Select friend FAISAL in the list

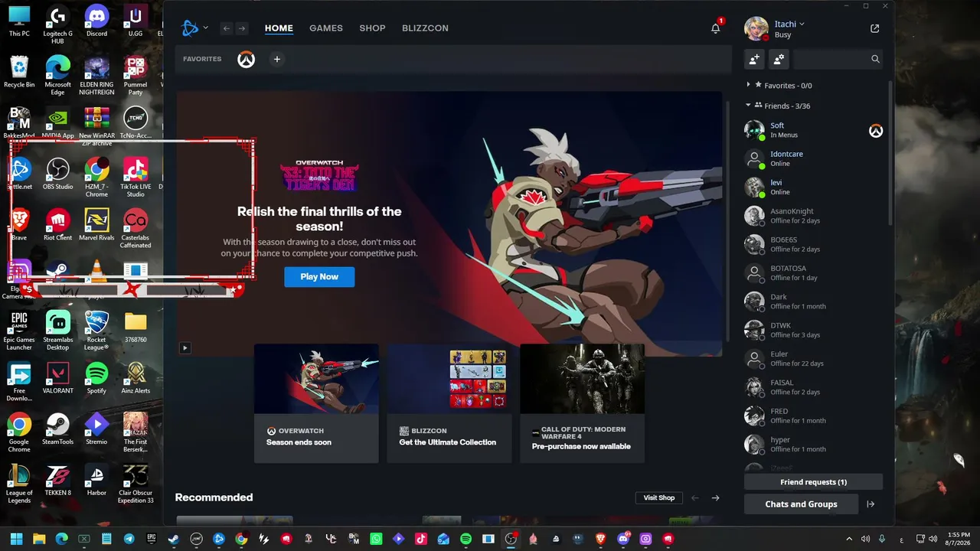(x=815, y=387)
